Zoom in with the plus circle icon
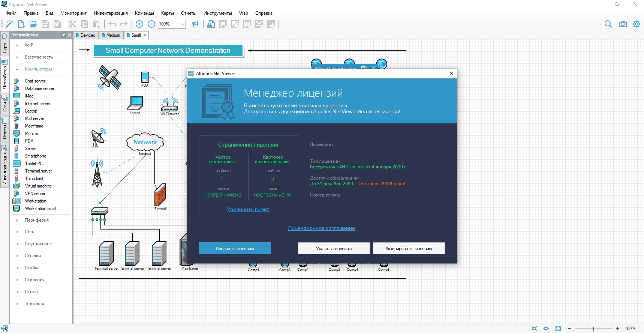The image size is (644, 333). [x=139, y=24]
